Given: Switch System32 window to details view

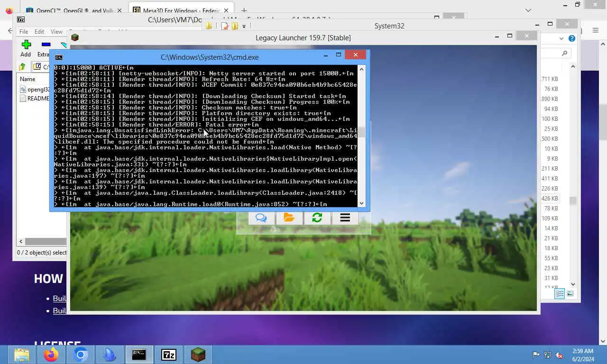Looking at the screenshot, I should [560, 294].
